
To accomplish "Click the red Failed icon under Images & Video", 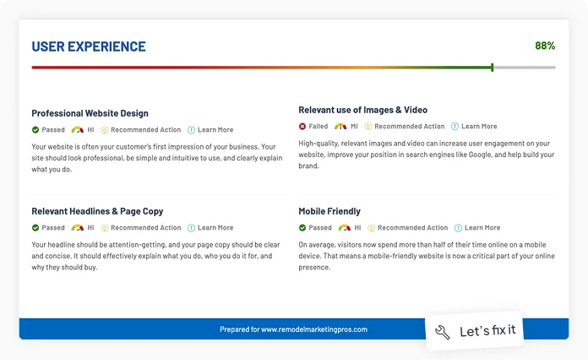I will click(x=302, y=127).
